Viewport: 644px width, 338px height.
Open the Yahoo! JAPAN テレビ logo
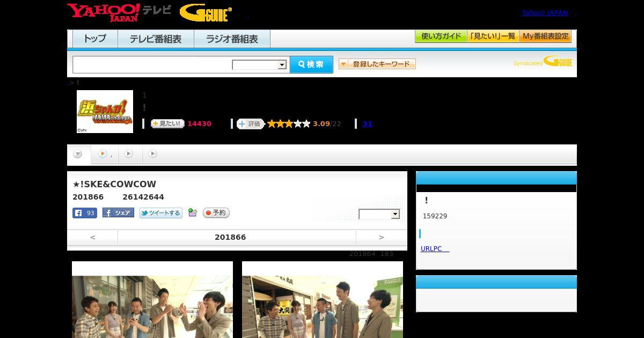pyautogui.click(x=119, y=12)
